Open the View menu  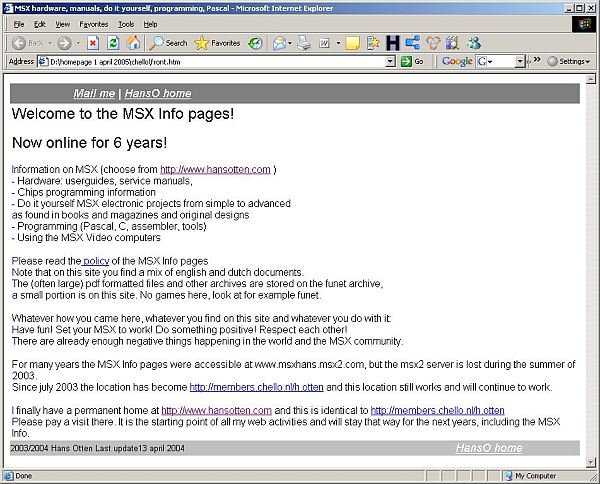click(x=62, y=24)
